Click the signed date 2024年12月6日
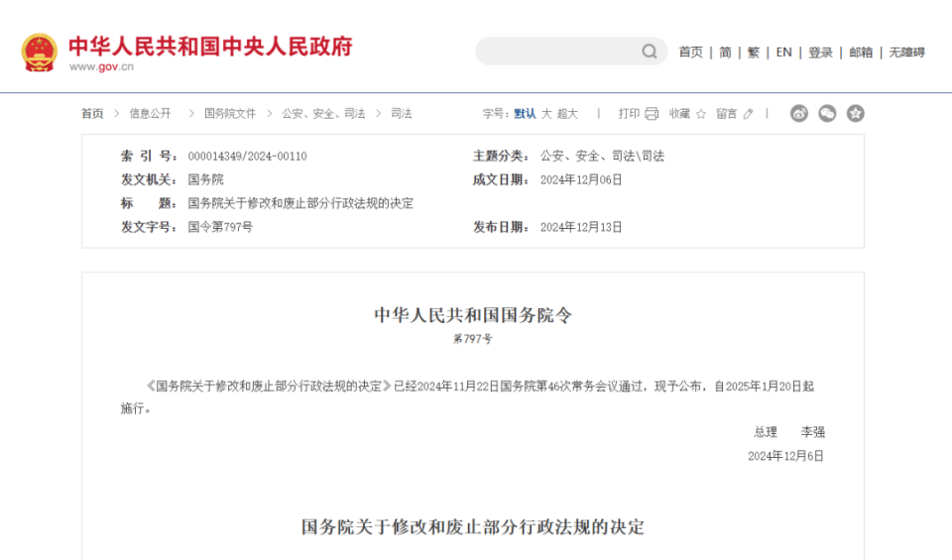The image size is (952, 560). pyautogui.click(x=785, y=456)
